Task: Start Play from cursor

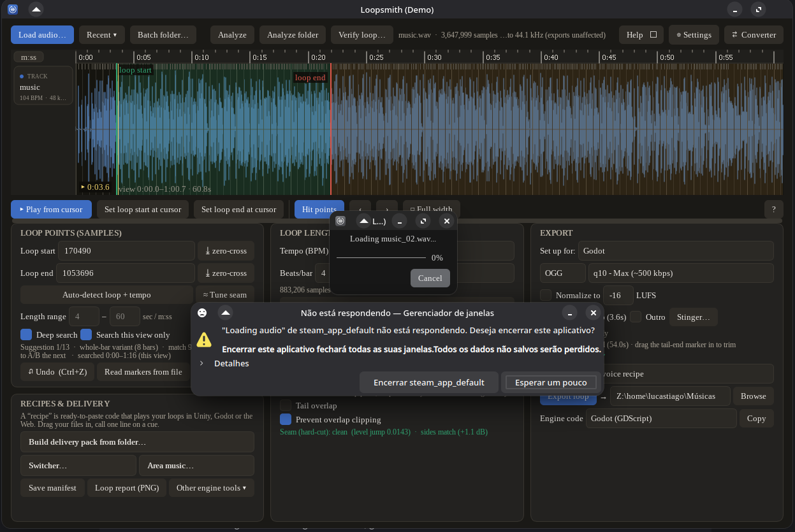Action: coord(51,210)
